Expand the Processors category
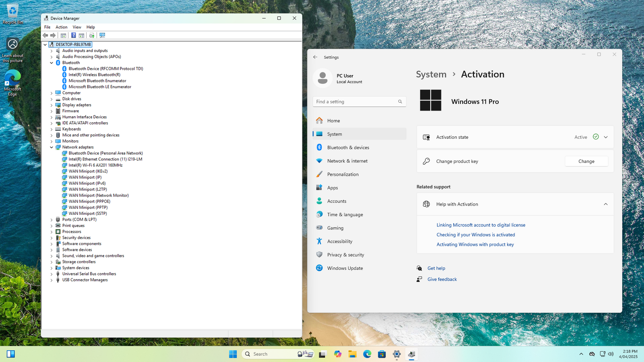Screen dimensions: 644x362 [x=52, y=232]
